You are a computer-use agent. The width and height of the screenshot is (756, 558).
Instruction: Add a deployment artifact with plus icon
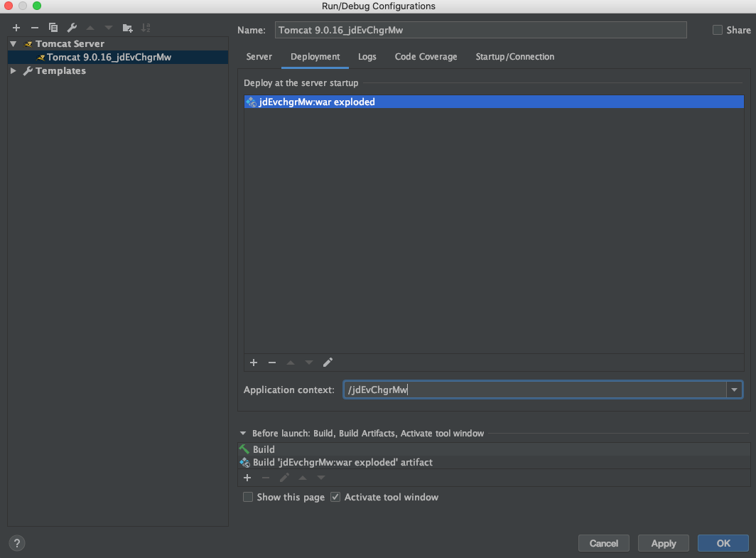254,363
